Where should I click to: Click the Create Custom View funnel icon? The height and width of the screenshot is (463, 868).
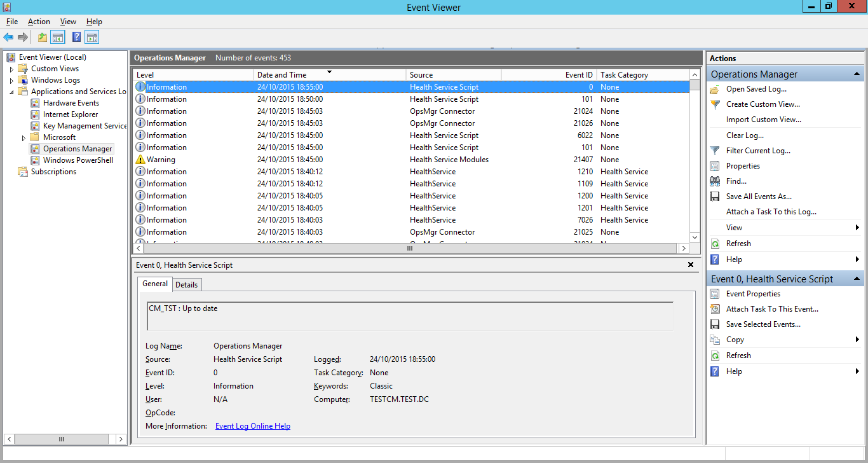(x=715, y=104)
